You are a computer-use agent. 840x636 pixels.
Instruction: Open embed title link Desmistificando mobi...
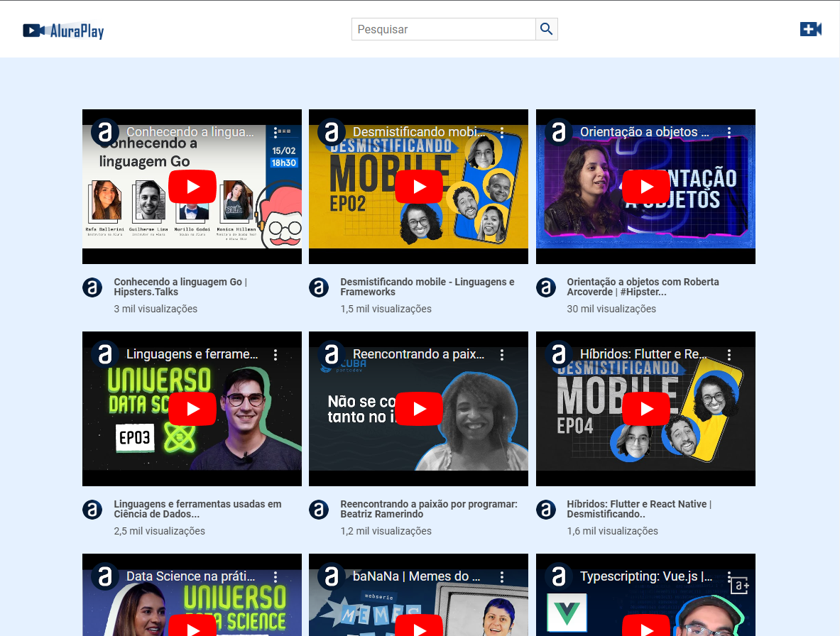pyautogui.click(x=420, y=132)
